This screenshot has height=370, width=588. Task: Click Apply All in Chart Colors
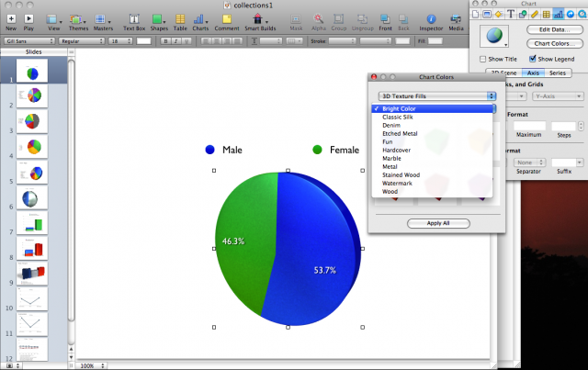(x=438, y=223)
